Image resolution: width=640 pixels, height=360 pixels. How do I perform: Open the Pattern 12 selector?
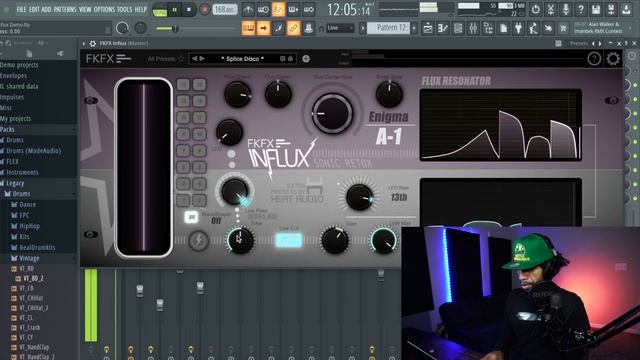(388, 28)
